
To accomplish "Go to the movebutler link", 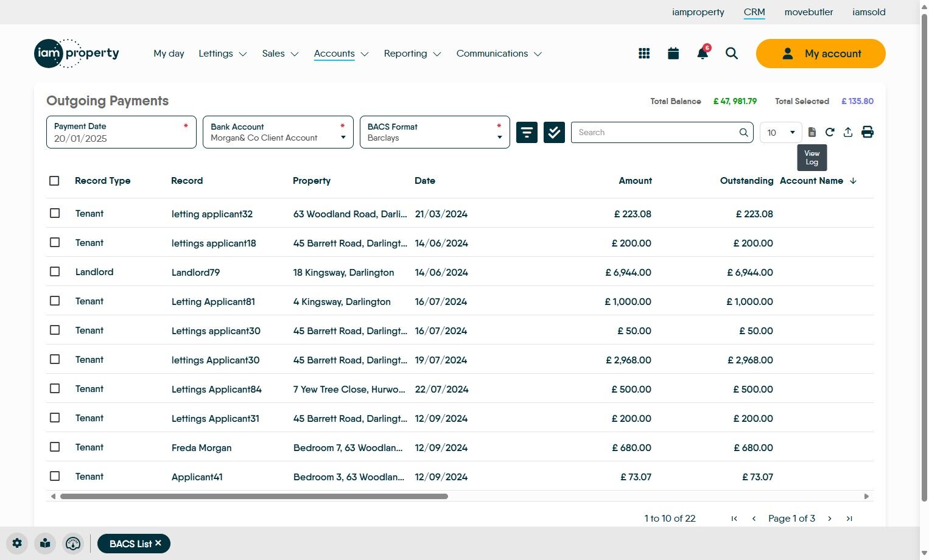I will point(808,12).
